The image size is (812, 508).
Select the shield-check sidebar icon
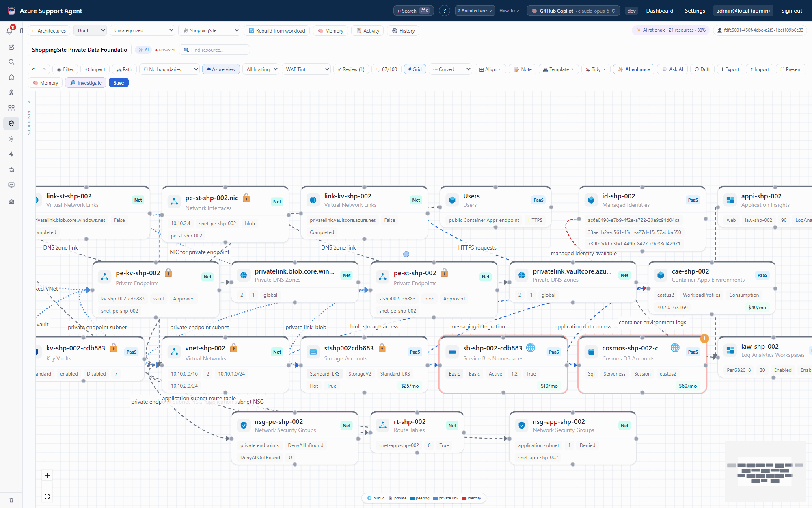11,124
